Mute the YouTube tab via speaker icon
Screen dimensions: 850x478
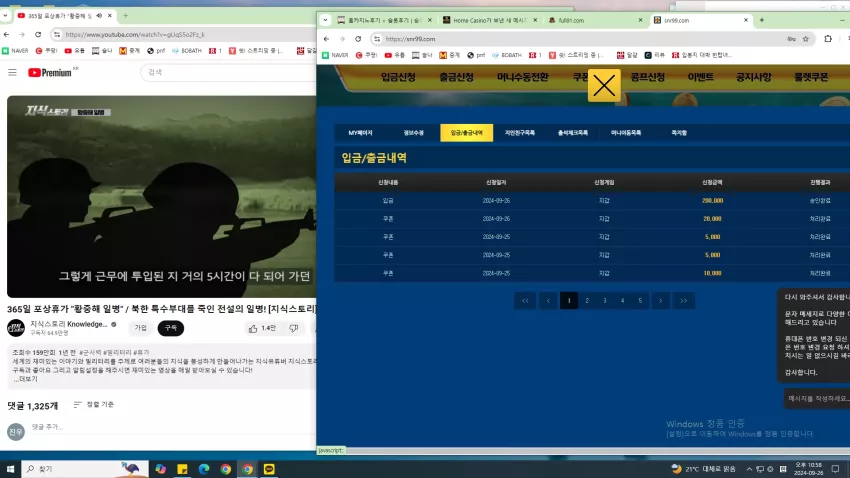(x=99, y=16)
